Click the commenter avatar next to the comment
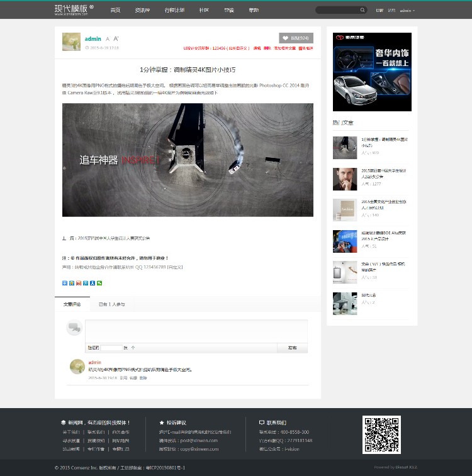472x476 pixels. point(77,367)
